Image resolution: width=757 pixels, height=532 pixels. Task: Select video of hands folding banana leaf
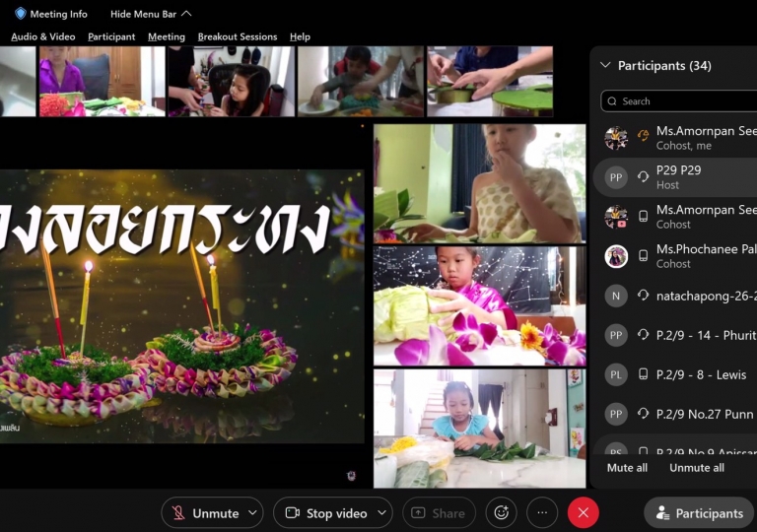(x=490, y=81)
